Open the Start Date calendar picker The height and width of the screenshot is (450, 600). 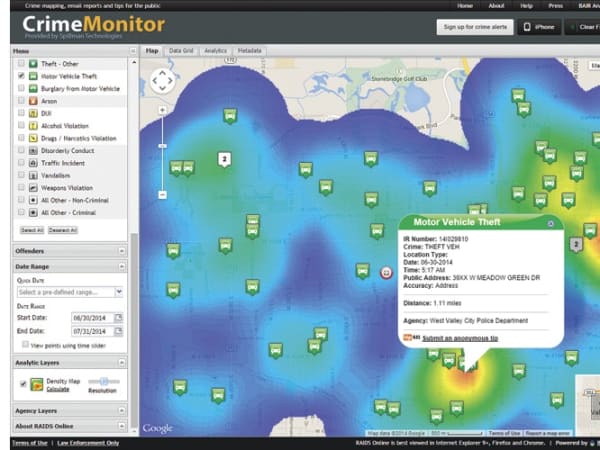[x=118, y=318]
